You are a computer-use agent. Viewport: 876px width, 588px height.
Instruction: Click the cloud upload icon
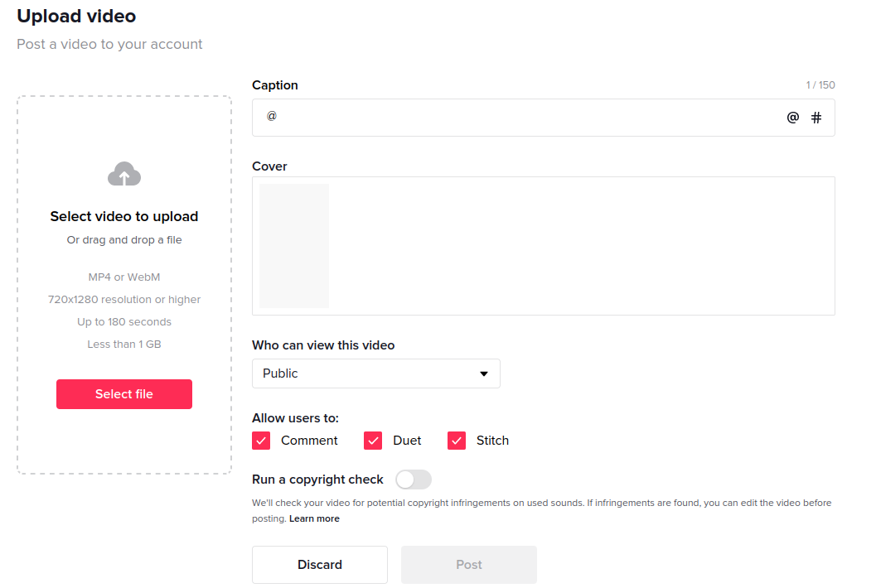124,174
